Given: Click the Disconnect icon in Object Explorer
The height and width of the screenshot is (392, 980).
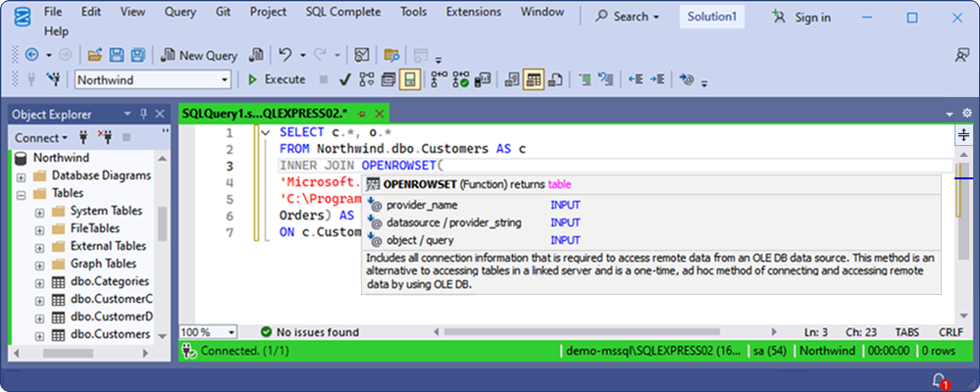Looking at the screenshot, I should [104, 137].
